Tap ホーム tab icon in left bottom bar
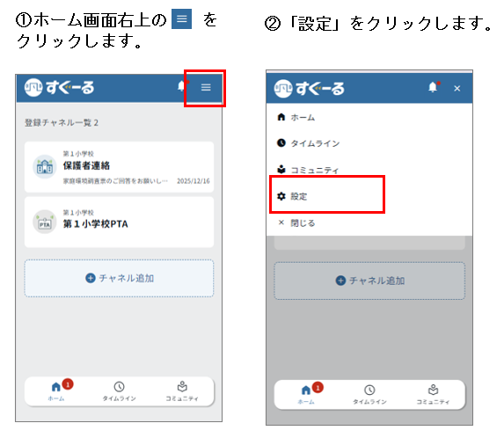Image resolution: width=504 pixels, height=445 pixels. 56,387
